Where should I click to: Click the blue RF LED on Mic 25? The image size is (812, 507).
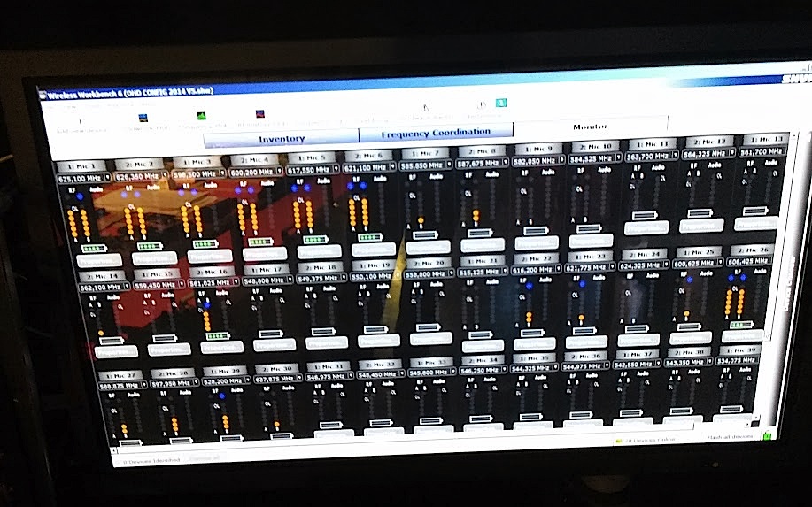coord(689,280)
